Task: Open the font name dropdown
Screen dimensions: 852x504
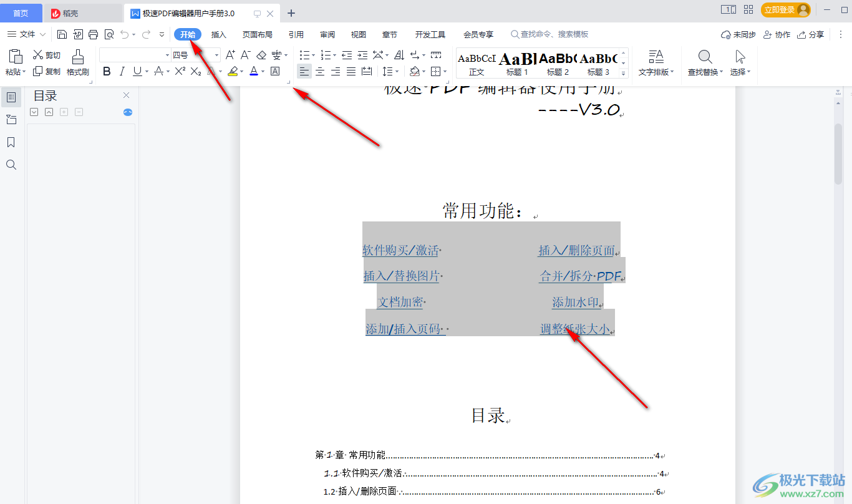Action: pyautogui.click(x=167, y=56)
